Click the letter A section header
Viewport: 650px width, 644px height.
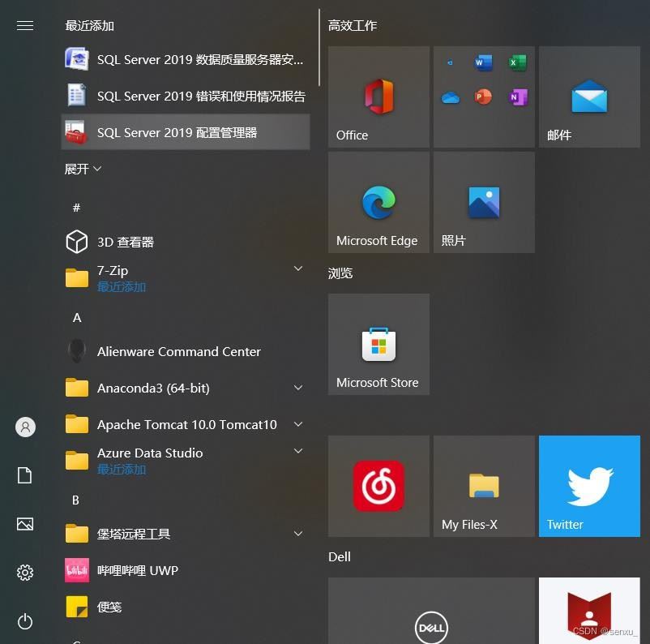(77, 318)
